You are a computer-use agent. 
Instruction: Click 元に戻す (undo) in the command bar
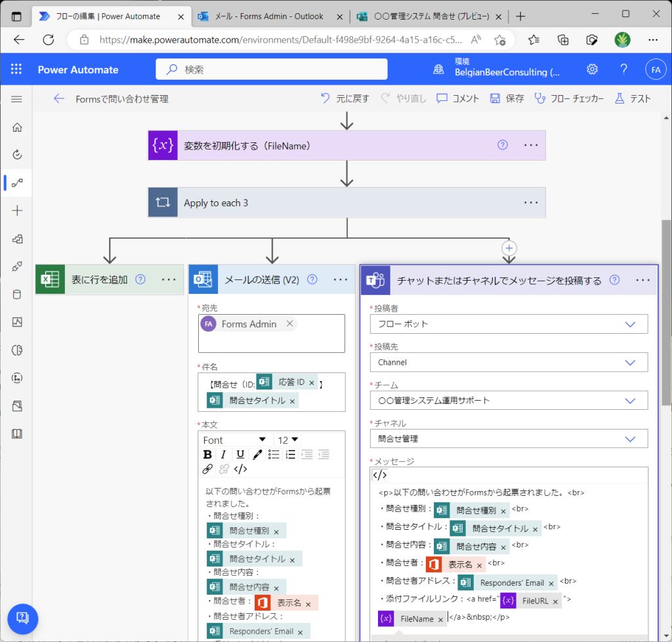(345, 99)
